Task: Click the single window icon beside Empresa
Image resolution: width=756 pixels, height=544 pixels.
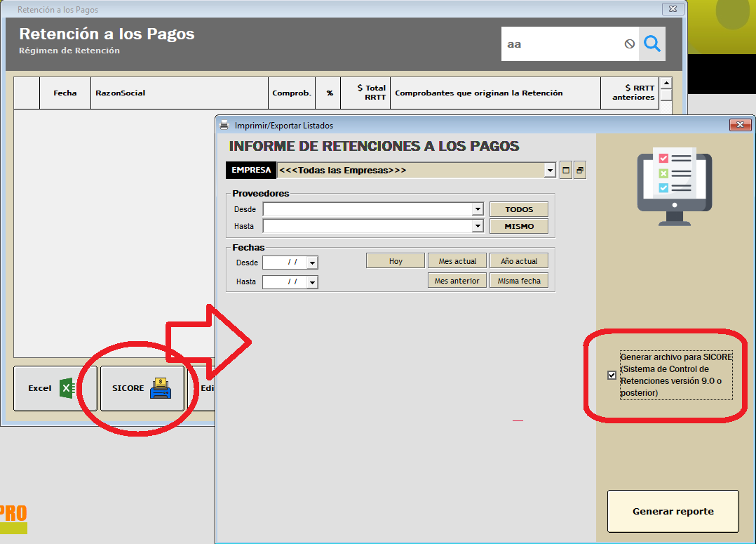Action: [566, 171]
